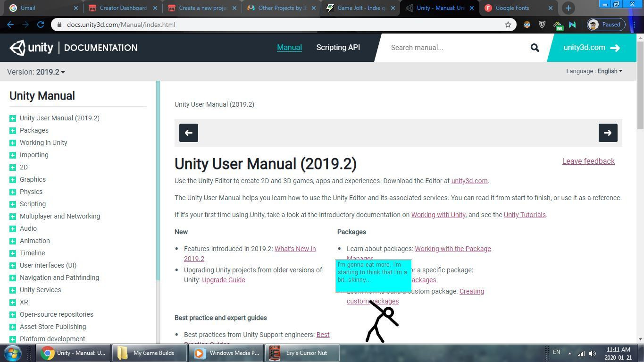Click the page vertical scrollbar thumb
The image size is (644, 362).
pyautogui.click(x=640, y=85)
